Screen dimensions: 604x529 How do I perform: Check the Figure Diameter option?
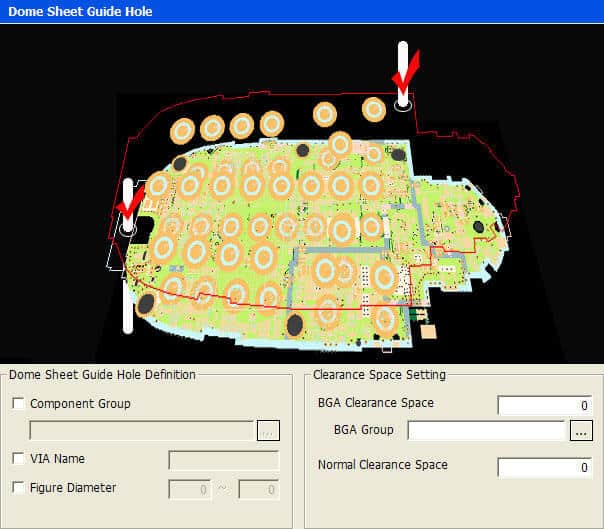click(18, 487)
